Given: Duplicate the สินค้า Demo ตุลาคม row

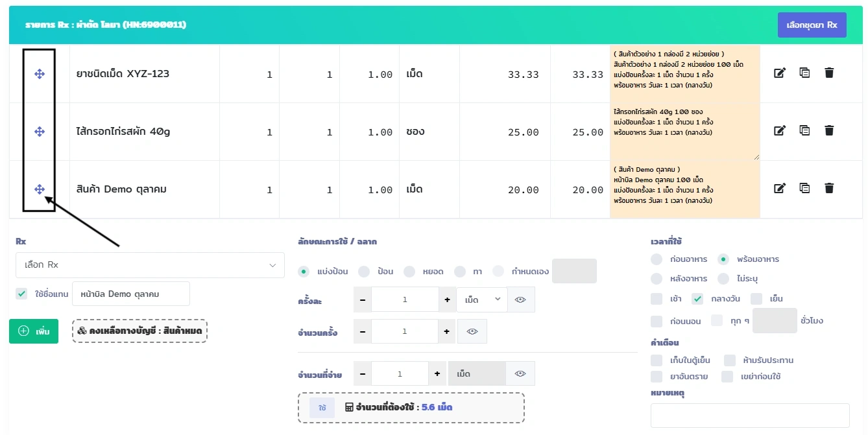Looking at the screenshot, I should pos(804,189).
